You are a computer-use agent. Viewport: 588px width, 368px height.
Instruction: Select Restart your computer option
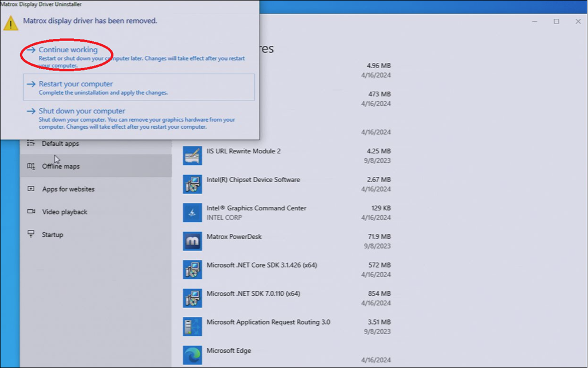coord(75,84)
